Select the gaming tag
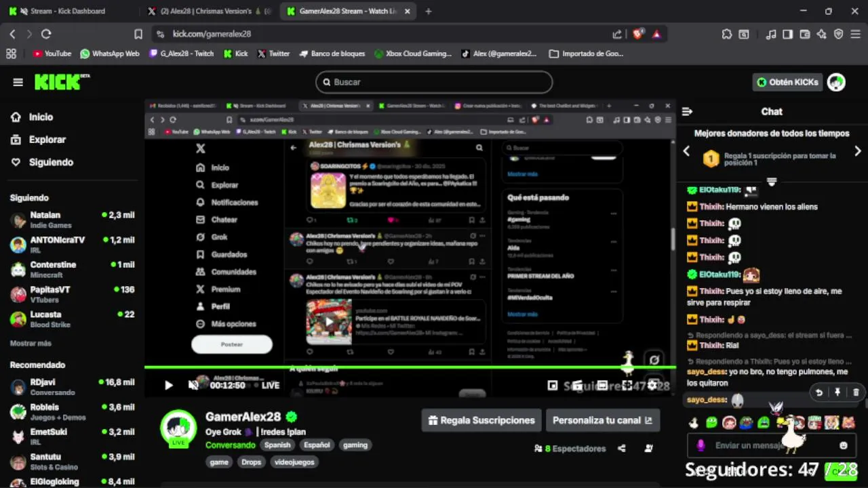The width and height of the screenshot is (868, 488). [355, 445]
